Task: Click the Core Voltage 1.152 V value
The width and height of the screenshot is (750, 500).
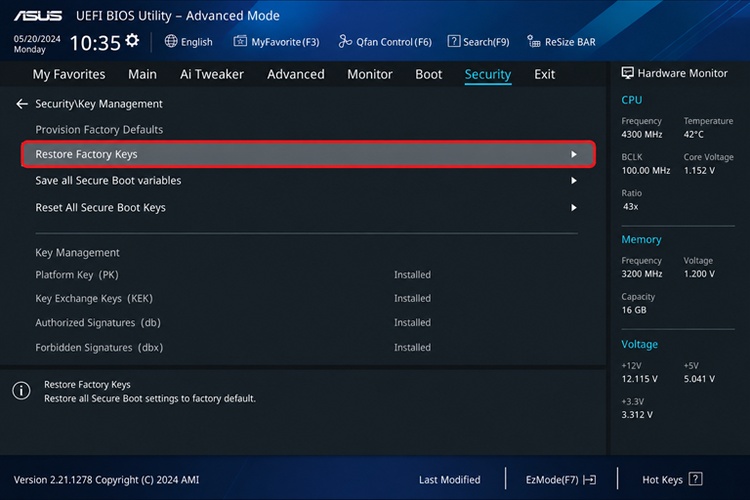Action: point(699,170)
